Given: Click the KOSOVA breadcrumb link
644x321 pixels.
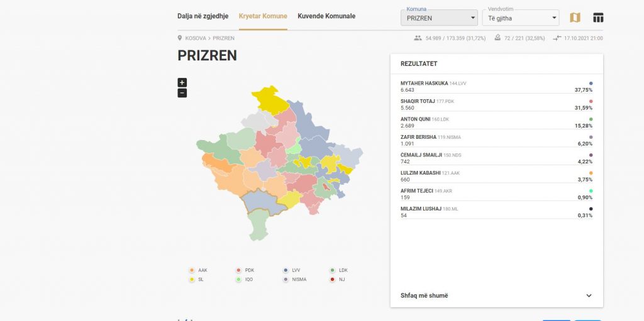Looking at the screenshot, I should pos(195,38).
